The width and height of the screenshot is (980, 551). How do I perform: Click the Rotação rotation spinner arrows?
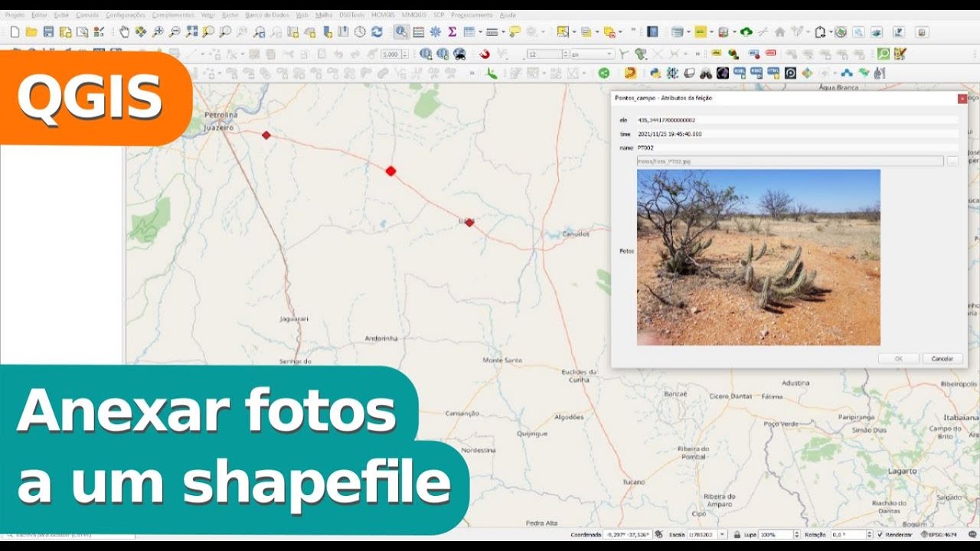(x=869, y=534)
